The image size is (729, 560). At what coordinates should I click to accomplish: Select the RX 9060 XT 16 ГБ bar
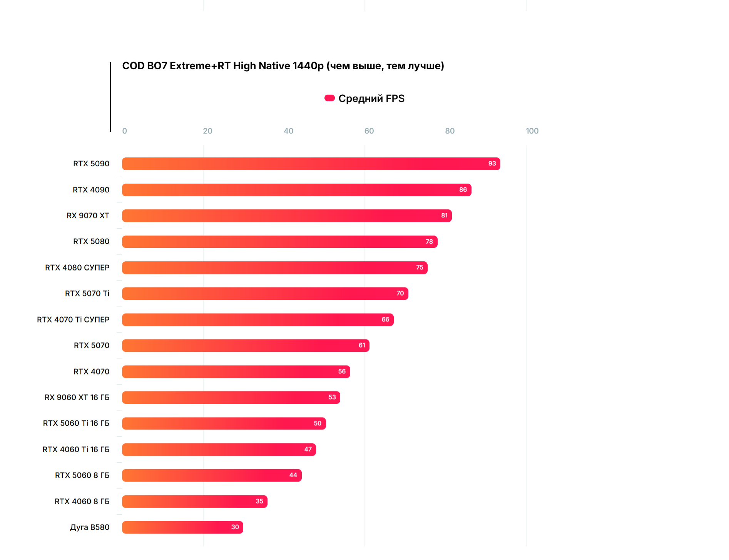tap(231, 397)
